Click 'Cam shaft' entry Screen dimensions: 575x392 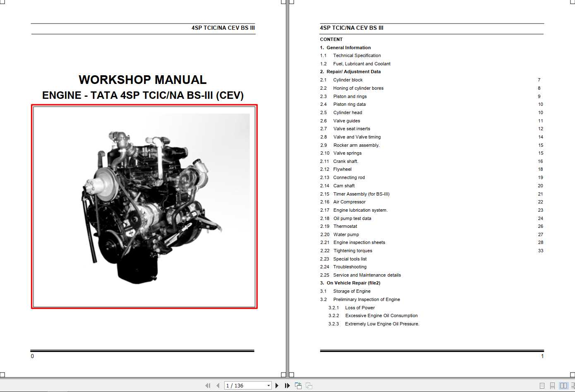344,186
